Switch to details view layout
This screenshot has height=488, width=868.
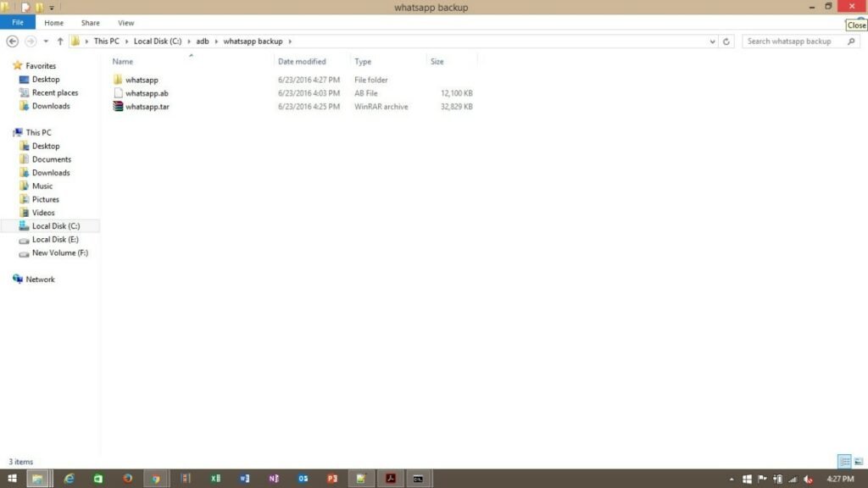tap(844, 461)
